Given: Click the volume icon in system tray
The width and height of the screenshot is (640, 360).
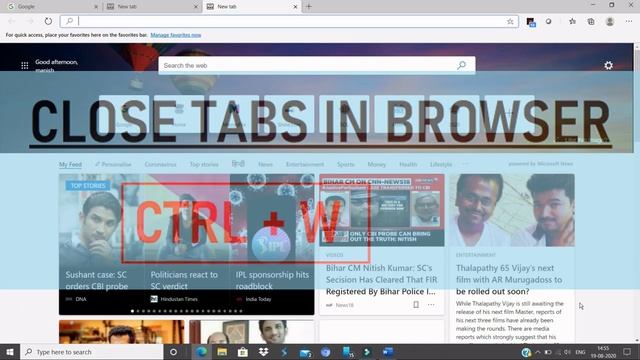Looking at the screenshot, I should click(567, 352).
